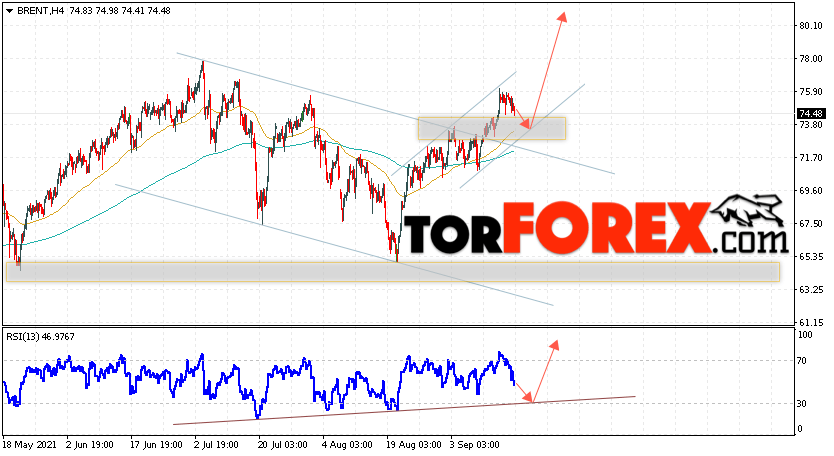
Task: Select the BRENT,H4 symbol title text
Action: (41, 11)
